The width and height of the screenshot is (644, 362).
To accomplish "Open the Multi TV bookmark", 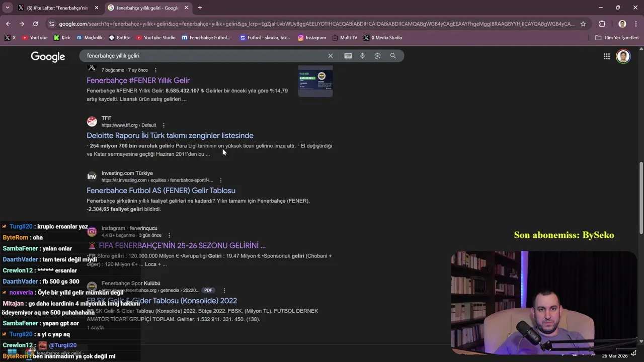I will click(x=345, y=38).
